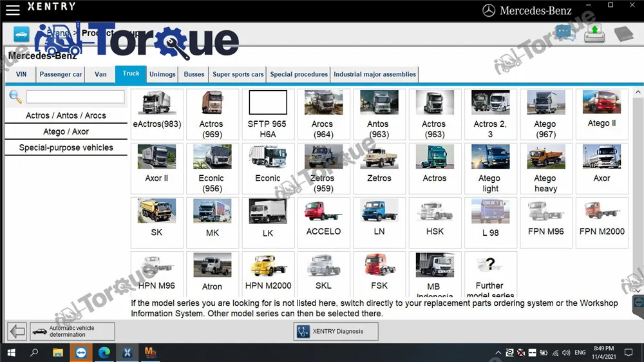
Task: Click the printer upload icon in the top bar
Action: 594,33
